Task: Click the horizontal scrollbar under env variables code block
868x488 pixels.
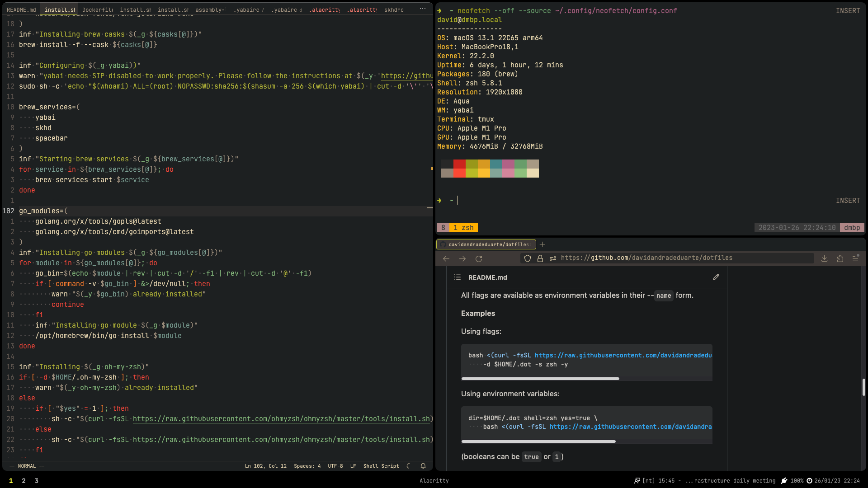Action: point(538,441)
